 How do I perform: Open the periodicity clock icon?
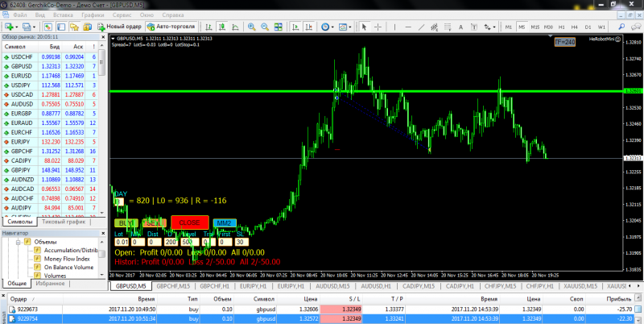(x=327, y=27)
